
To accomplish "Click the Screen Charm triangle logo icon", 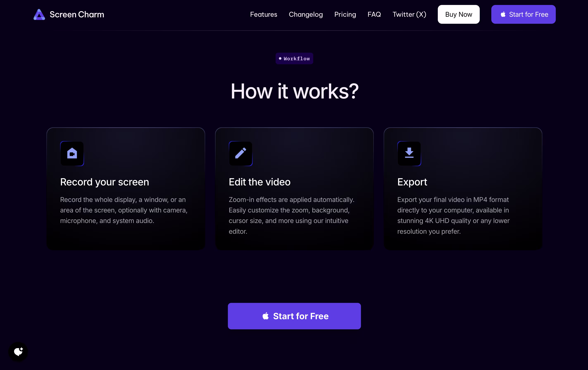I will pos(39,14).
